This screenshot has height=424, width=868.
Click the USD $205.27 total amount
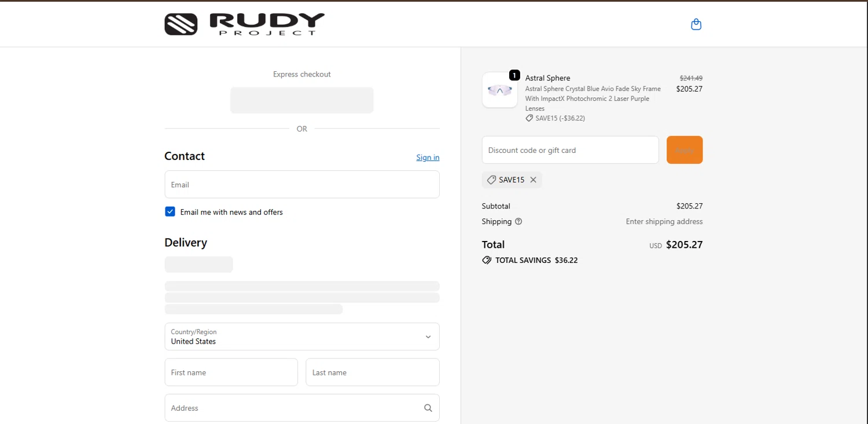(676, 244)
